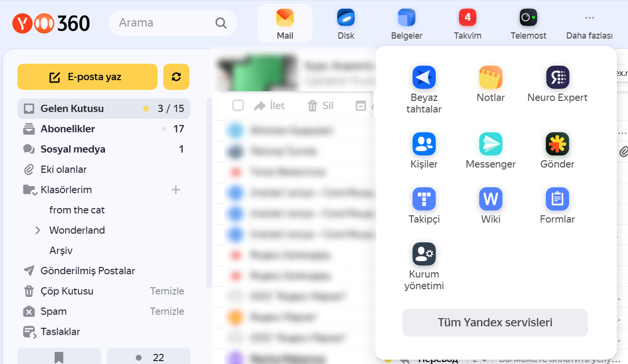Tick the select-all messages checkbox
Screen dimensions: 628x364
238,105
